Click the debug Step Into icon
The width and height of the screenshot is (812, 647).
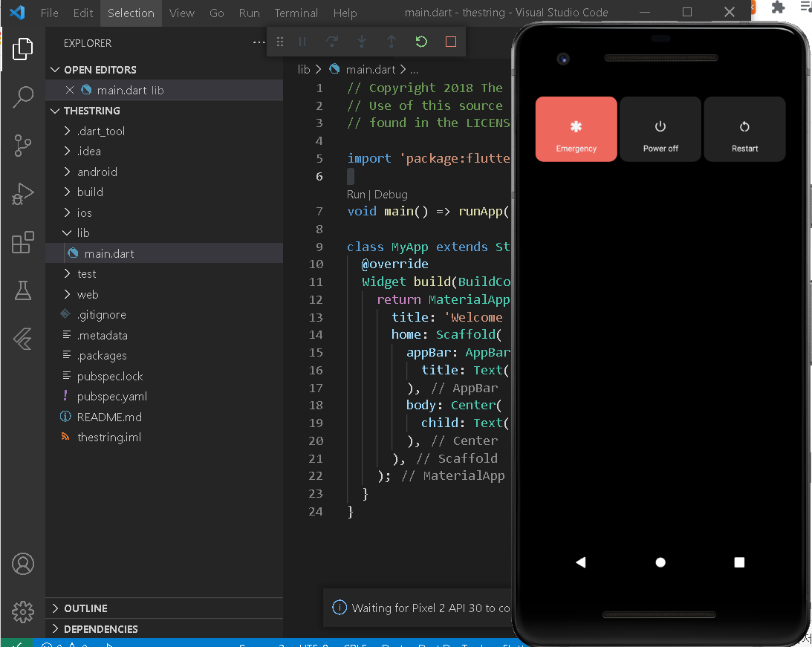362,42
